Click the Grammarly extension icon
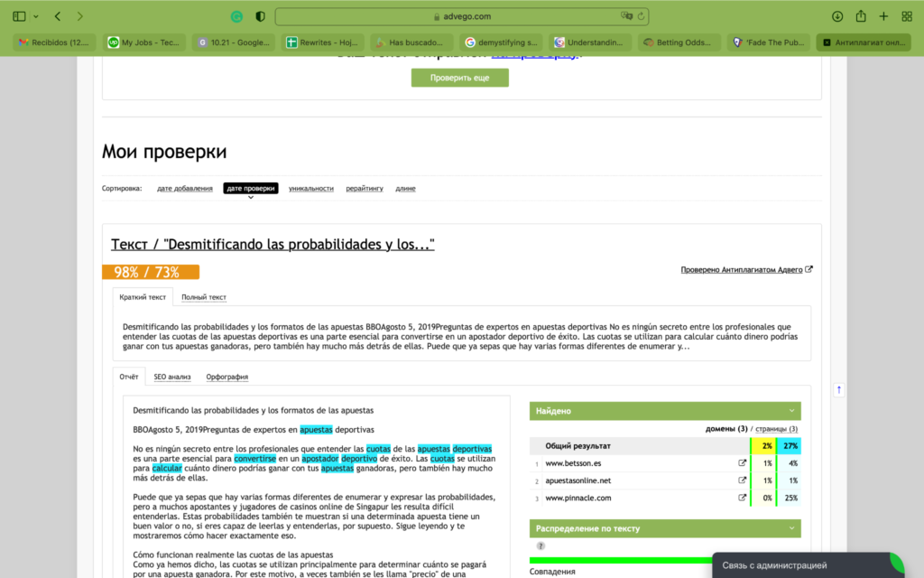Image resolution: width=924 pixels, height=578 pixels. 237,16
